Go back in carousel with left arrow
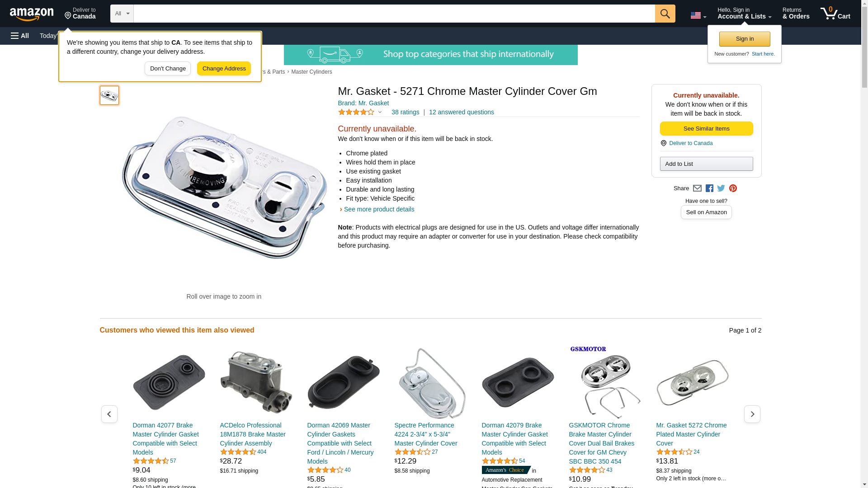This screenshot has height=488, width=868. coord(109,414)
